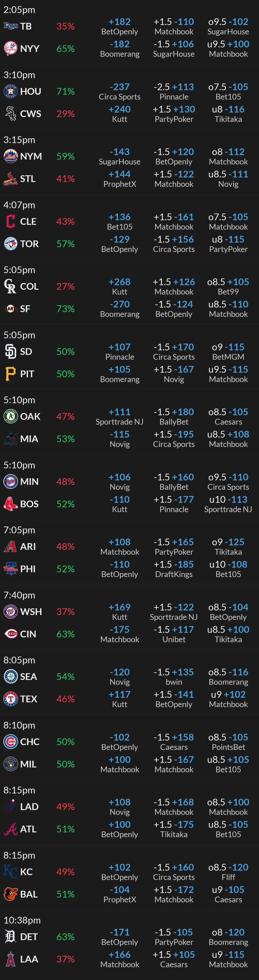
Task: Click the Detroit Tigers logo
Action: click(x=11, y=936)
